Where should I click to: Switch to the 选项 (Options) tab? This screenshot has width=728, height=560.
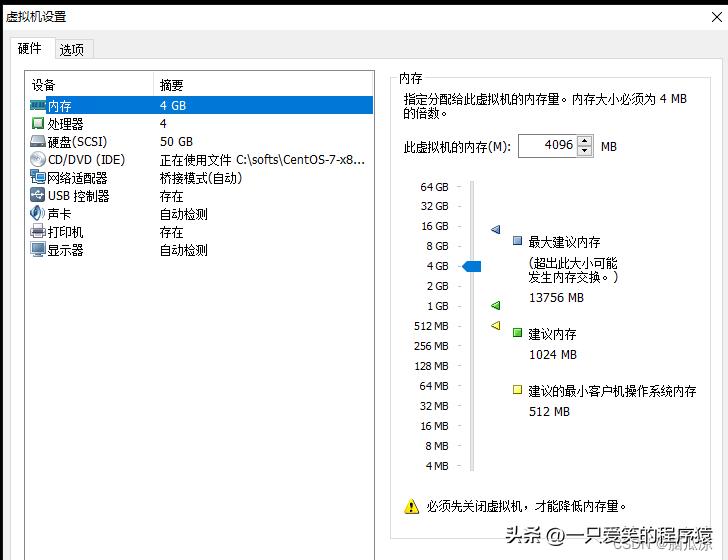tap(72, 50)
